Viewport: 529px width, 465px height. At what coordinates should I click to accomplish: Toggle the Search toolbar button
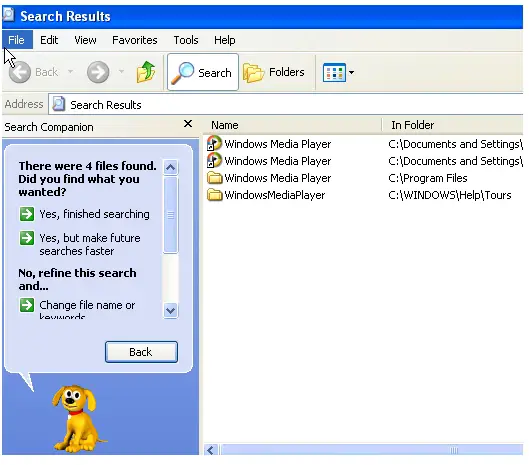click(x=203, y=72)
